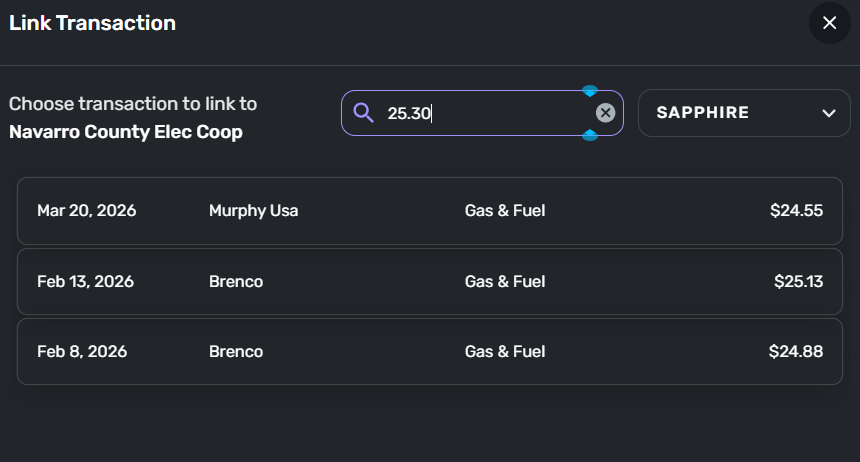The image size is (860, 462).
Task: Close the Link Transaction dialog
Action: tap(829, 23)
